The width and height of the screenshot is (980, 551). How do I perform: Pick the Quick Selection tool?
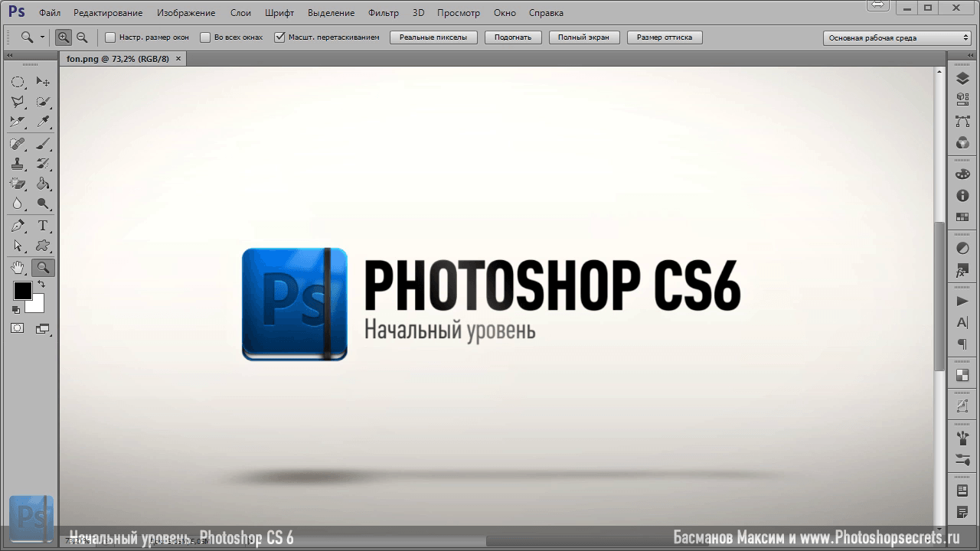click(43, 102)
